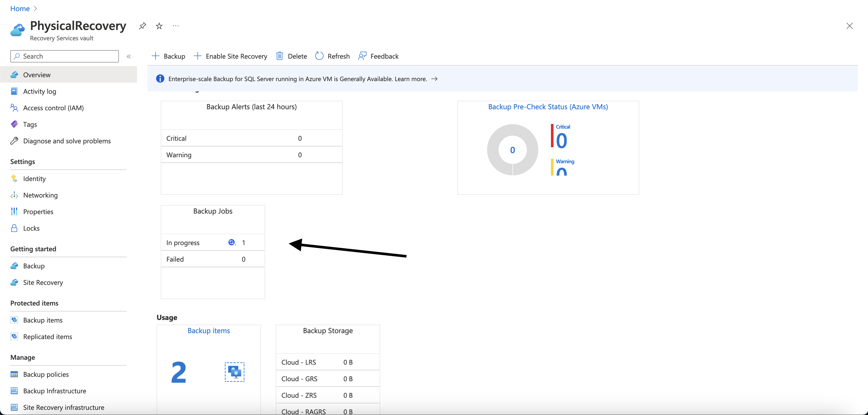Click the Access control people icon
The height and width of the screenshot is (415, 868).
click(14, 108)
